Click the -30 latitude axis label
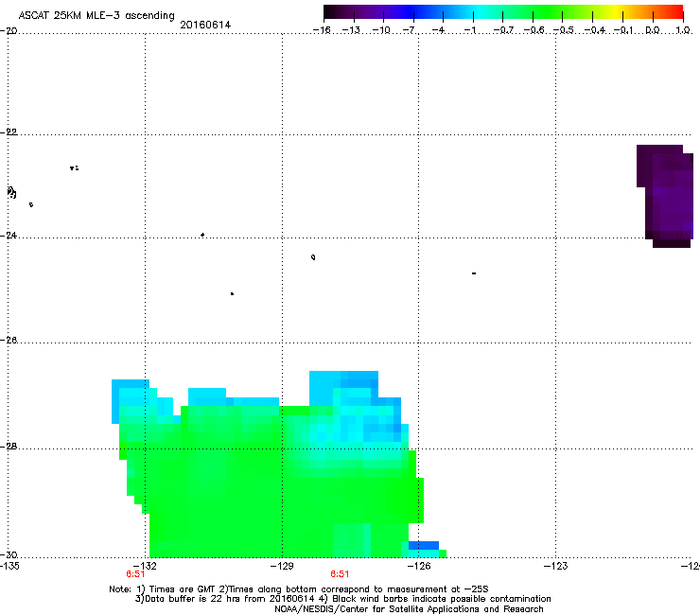This screenshot has width=700, height=615. coord(9,554)
